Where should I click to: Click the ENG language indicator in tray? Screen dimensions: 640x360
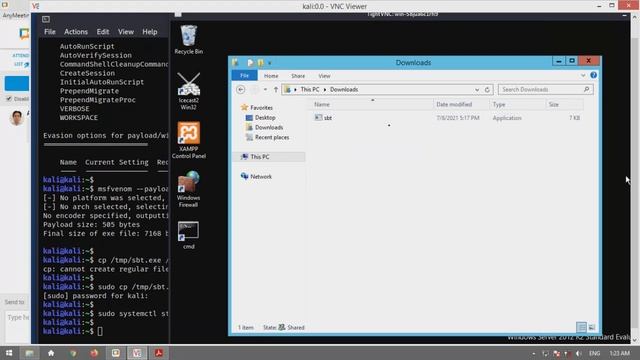click(x=595, y=353)
